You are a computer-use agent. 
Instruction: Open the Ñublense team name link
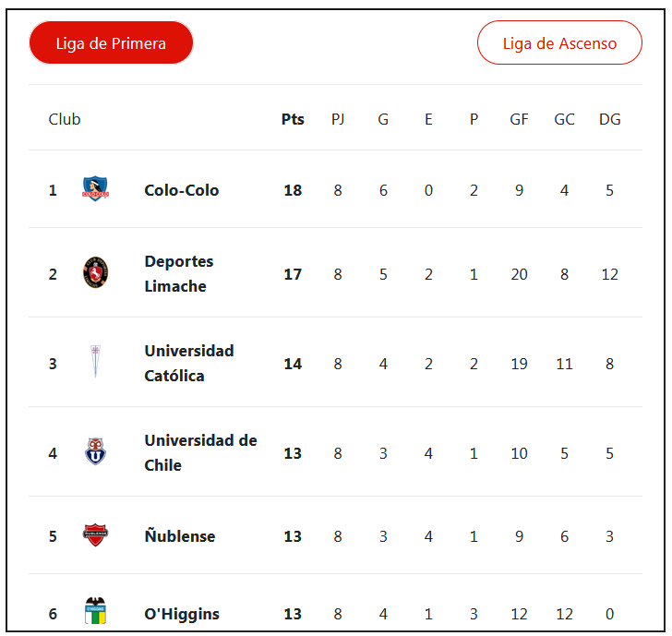(180, 536)
